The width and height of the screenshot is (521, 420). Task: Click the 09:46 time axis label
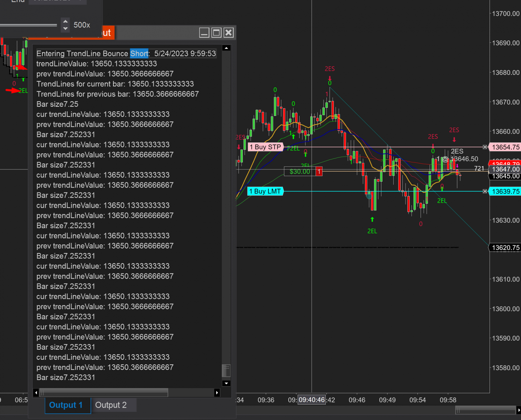click(357, 400)
